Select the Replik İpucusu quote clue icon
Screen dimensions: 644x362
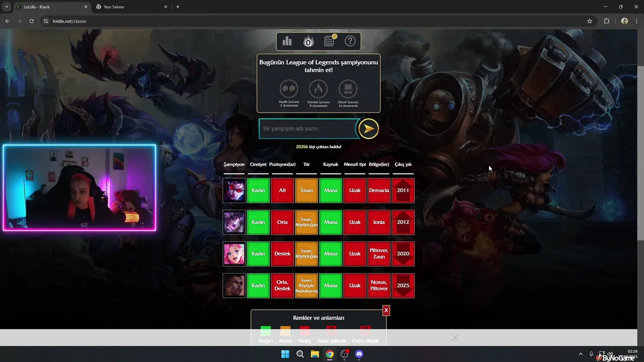[x=289, y=89]
